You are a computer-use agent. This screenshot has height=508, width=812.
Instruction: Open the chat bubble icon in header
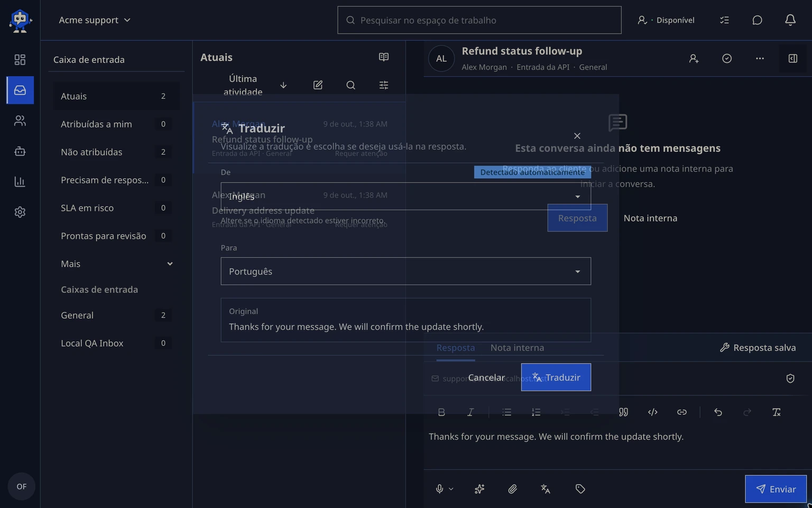click(758, 20)
